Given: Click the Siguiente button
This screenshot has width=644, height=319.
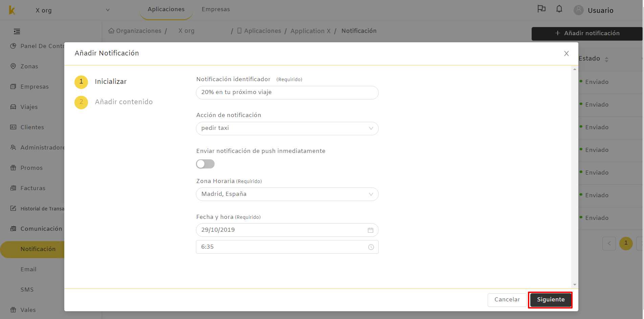Looking at the screenshot, I should (551, 300).
